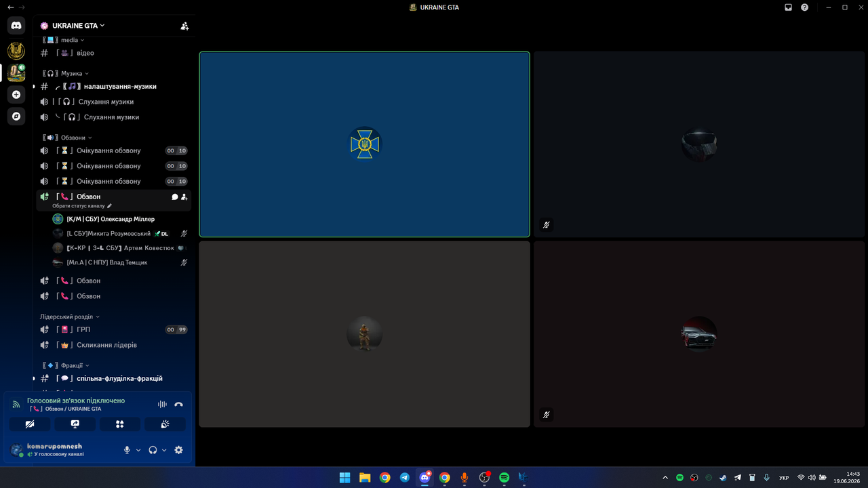Open the noise suppression waveform icon

[162, 404]
